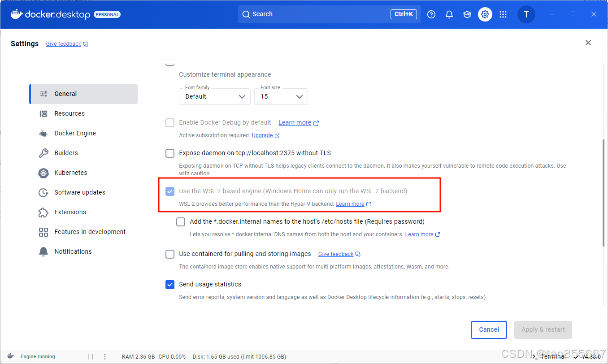Open the Resources settings tab
The width and height of the screenshot is (608, 364).
click(84, 114)
